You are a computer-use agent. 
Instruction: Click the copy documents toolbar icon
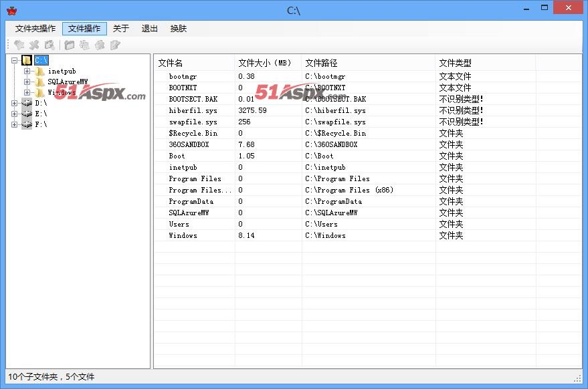[84, 45]
